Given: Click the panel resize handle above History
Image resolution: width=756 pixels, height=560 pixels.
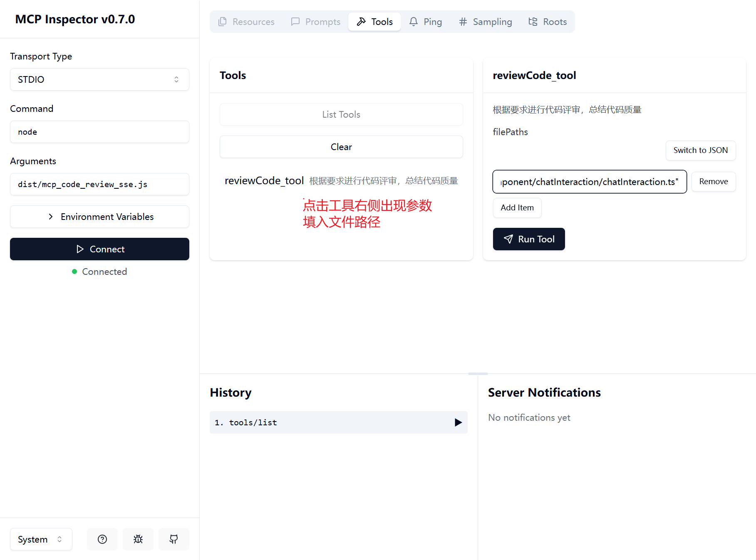Looking at the screenshot, I should [x=478, y=374].
